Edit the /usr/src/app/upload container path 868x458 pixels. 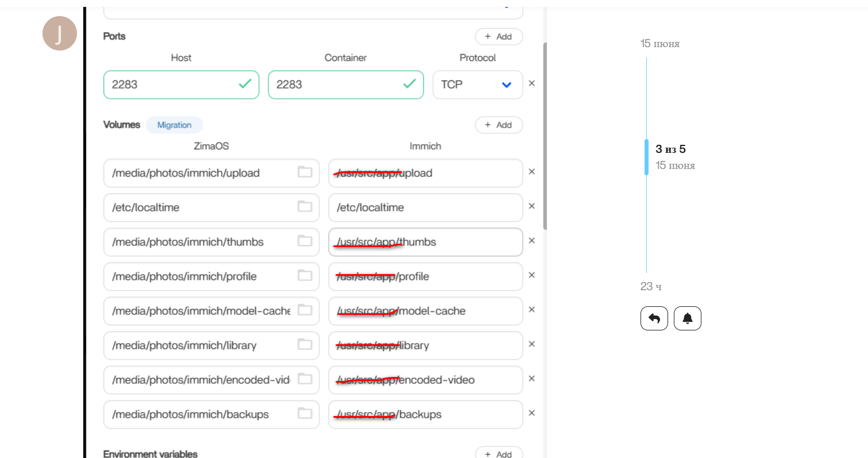point(426,173)
